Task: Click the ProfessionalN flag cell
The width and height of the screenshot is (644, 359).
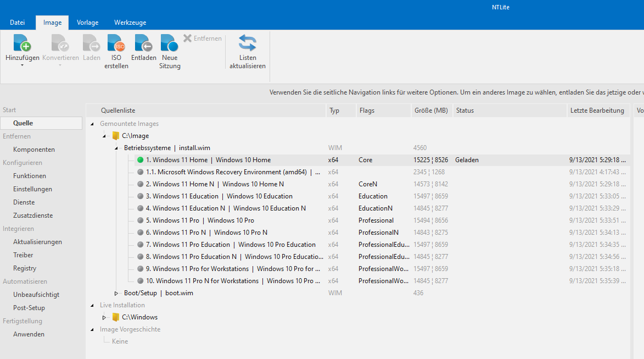Action: tap(378, 233)
